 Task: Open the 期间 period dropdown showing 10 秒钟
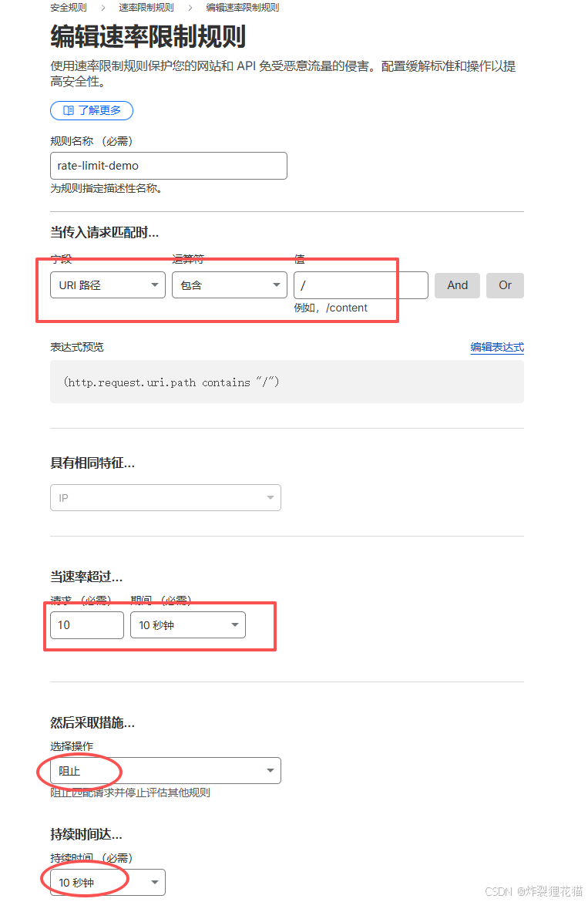(x=188, y=624)
